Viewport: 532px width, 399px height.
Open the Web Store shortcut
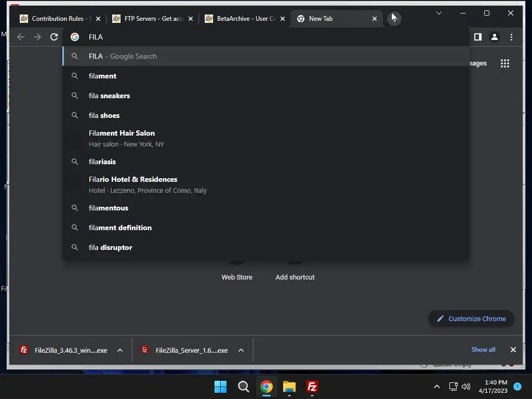click(237, 277)
